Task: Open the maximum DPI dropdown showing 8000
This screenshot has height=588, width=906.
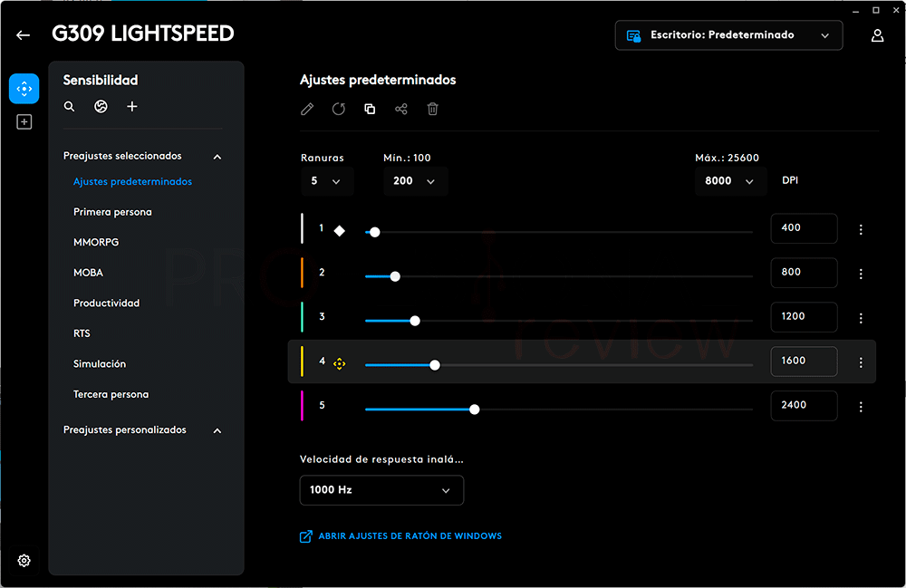Action: click(730, 181)
